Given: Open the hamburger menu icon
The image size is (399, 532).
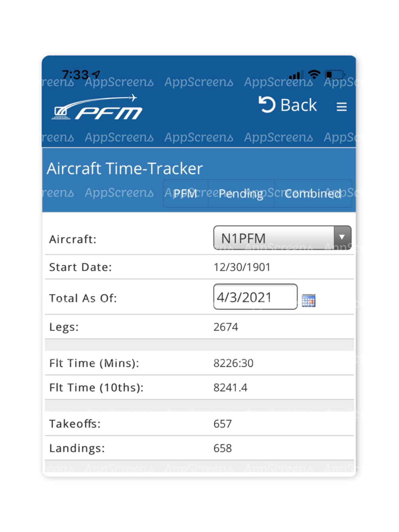Looking at the screenshot, I should (x=342, y=106).
